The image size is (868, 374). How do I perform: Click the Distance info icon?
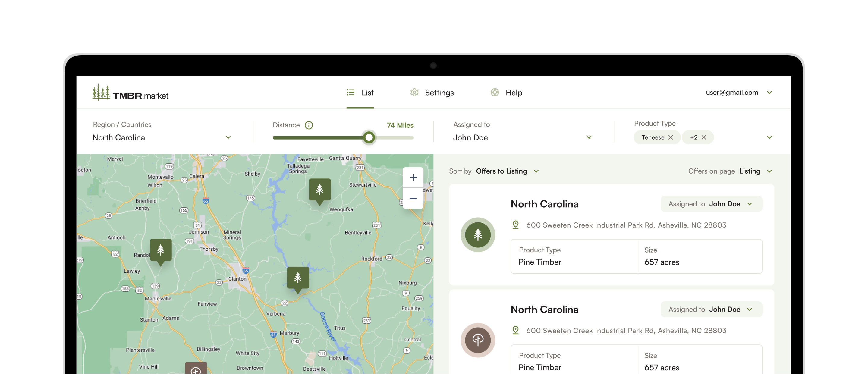(309, 125)
